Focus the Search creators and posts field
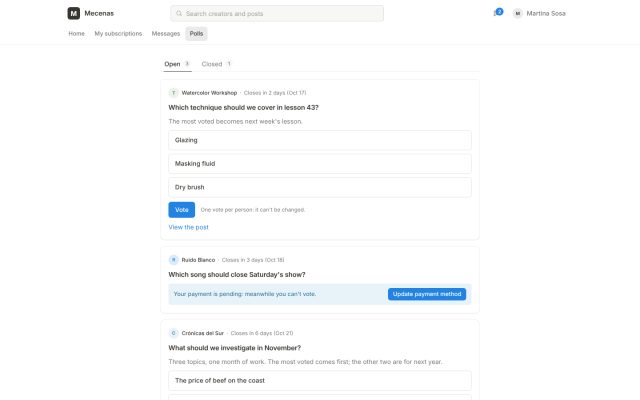This screenshot has height=400, width=640. (x=277, y=13)
